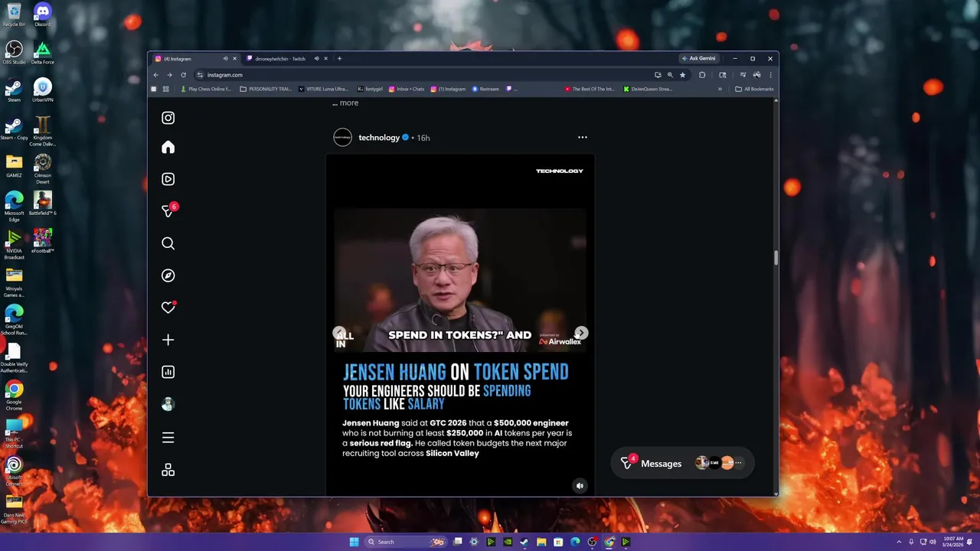The height and width of the screenshot is (551, 980).
Task: Open the technology account profile link
Action: pyautogui.click(x=379, y=138)
